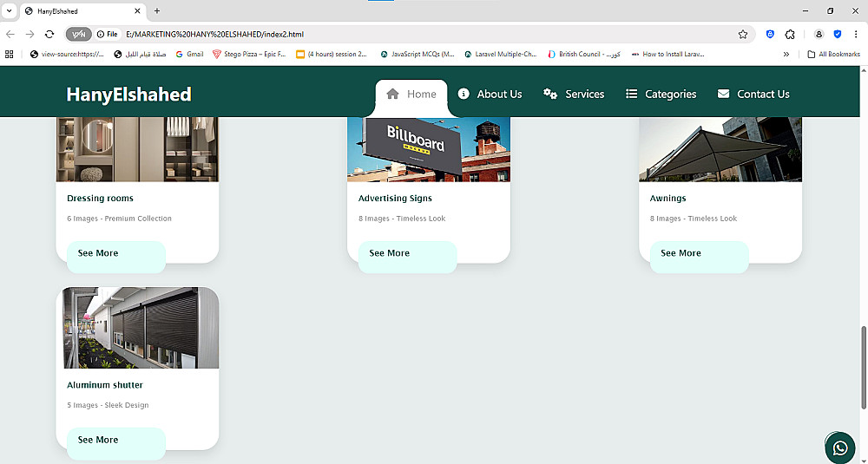
Task: Go forward with the arrow button
Action: 30,35
